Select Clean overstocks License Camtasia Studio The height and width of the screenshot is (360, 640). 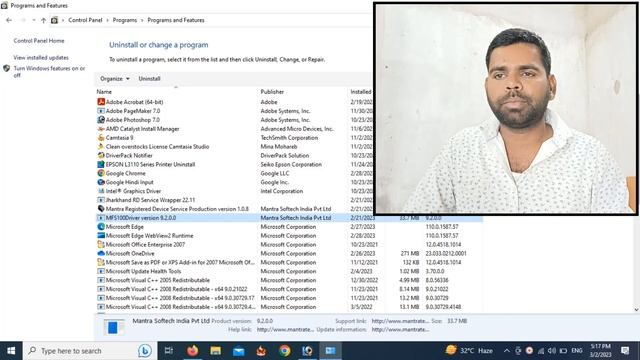(157, 146)
